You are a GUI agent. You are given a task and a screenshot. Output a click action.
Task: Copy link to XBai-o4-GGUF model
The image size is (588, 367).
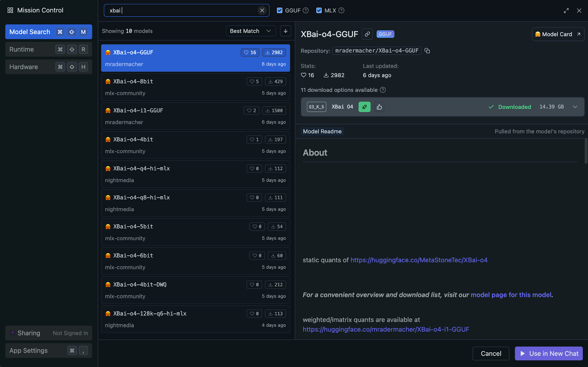[367, 34]
